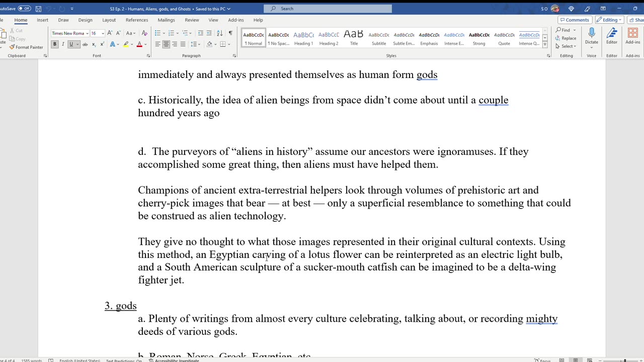Open Font dialog launcher
Screen dimensions: 644x362
tap(148, 56)
